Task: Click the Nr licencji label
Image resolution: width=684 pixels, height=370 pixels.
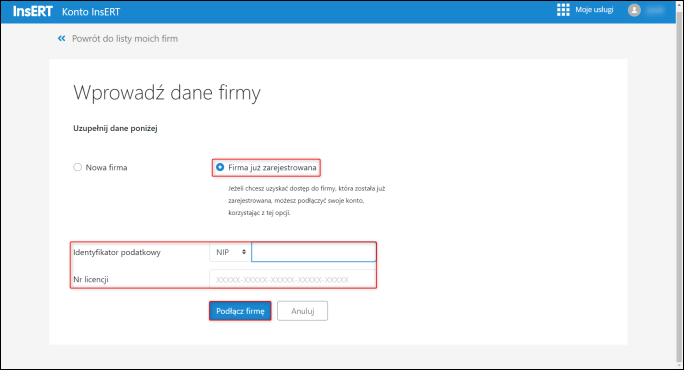Action: point(91,279)
